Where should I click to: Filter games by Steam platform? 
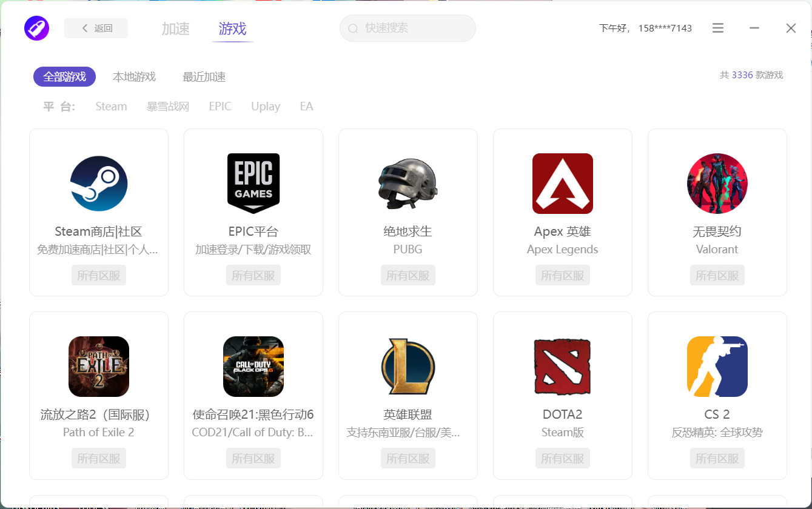pyautogui.click(x=112, y=107)
